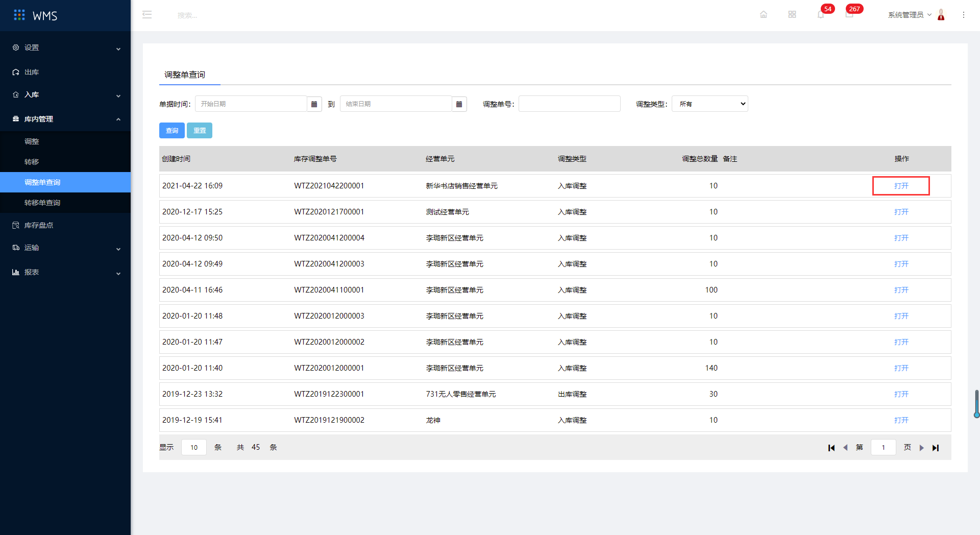Click the 库存盘点 icon in sidebar
Screen dimensions: 980x535
[16, 225]
